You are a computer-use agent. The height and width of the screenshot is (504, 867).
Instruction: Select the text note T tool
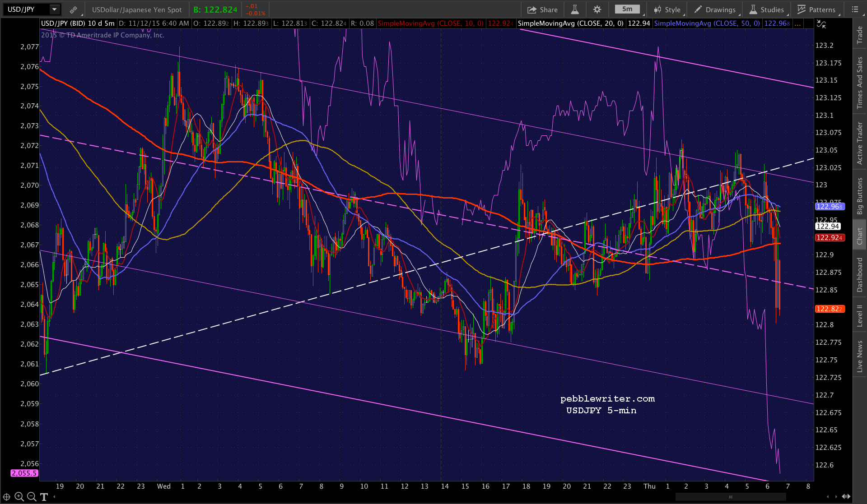coord(44,497)
